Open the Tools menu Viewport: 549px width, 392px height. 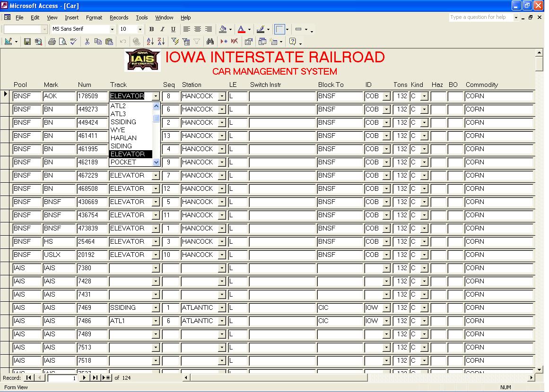point(142,17)
